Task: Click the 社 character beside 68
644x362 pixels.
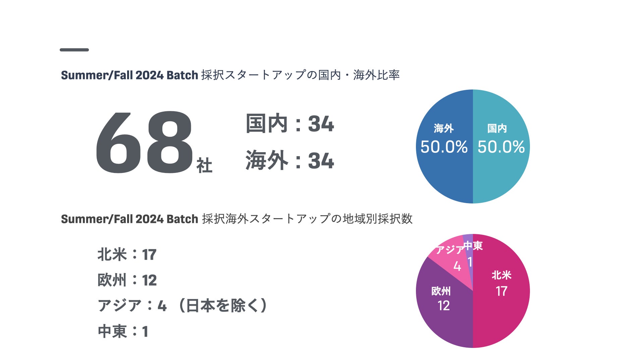Action: pyautogui.click(x=204, y=166)
